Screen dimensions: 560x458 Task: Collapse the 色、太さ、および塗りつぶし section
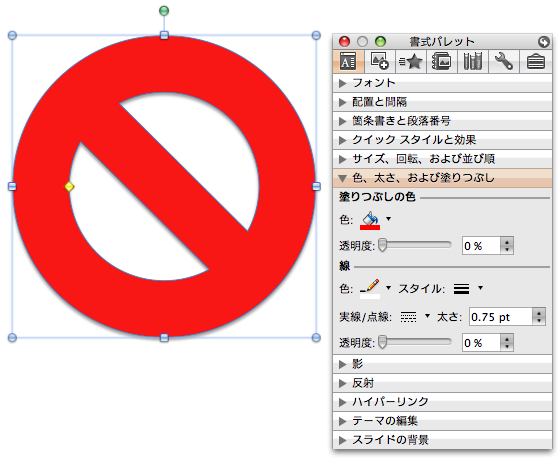(442, 178)
